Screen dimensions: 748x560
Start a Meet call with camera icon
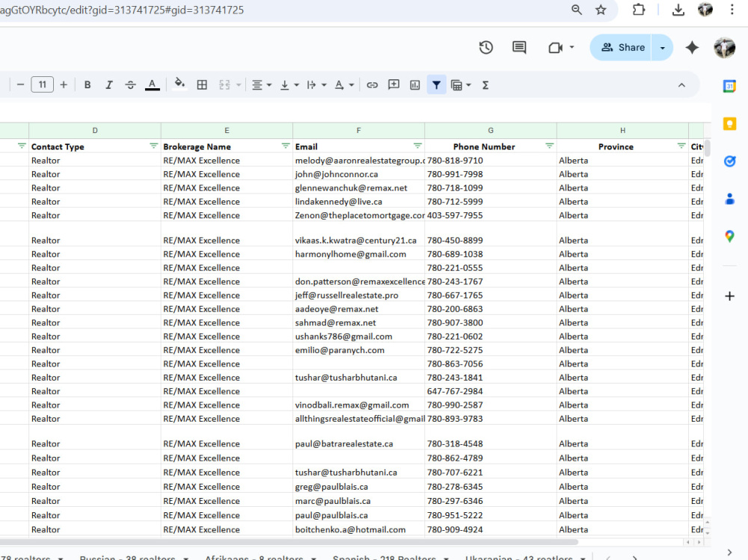tap(555, 48)
